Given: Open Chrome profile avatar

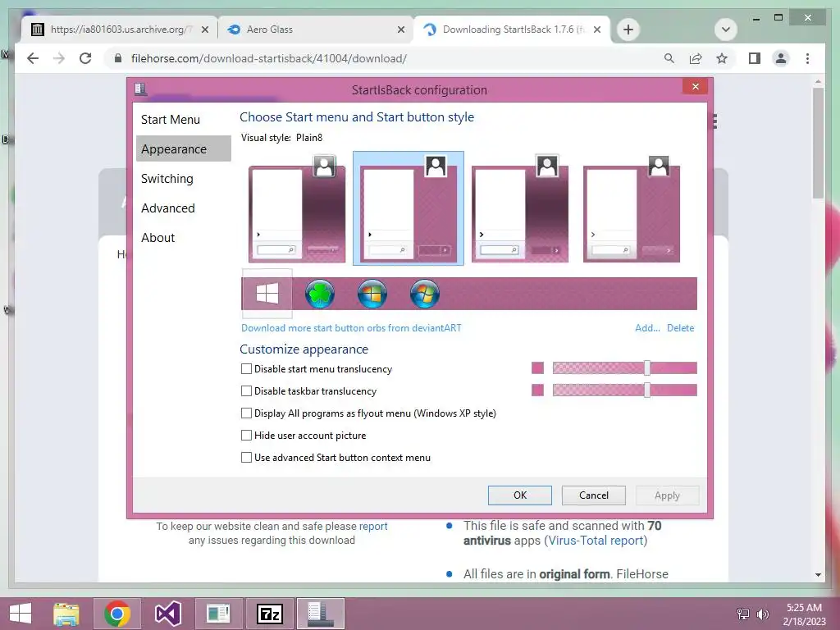Looking at the screenshot, I should (781, 58).
